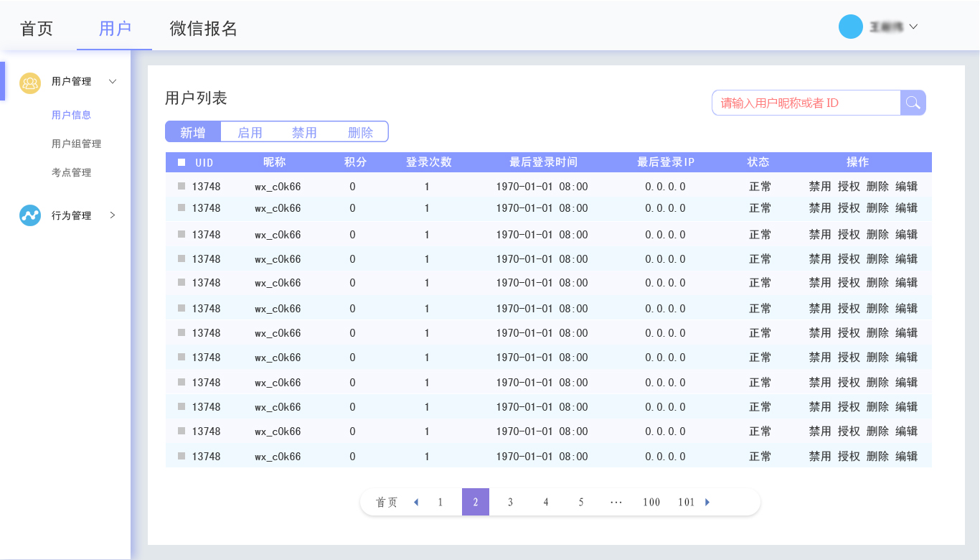Go to page 101 in pagination
The width and height of the screenshot is (980, 560).
click(x=687, y=503)
